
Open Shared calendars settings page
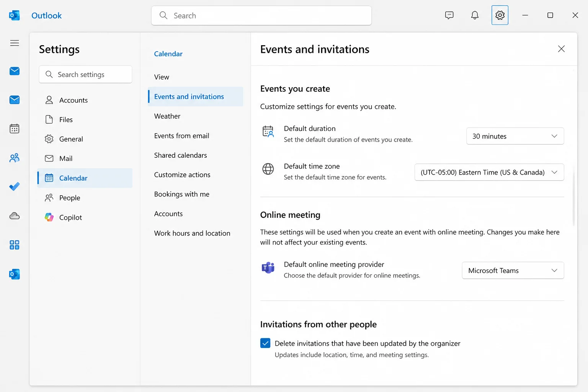pyautogui.click(x=196, y=155)
